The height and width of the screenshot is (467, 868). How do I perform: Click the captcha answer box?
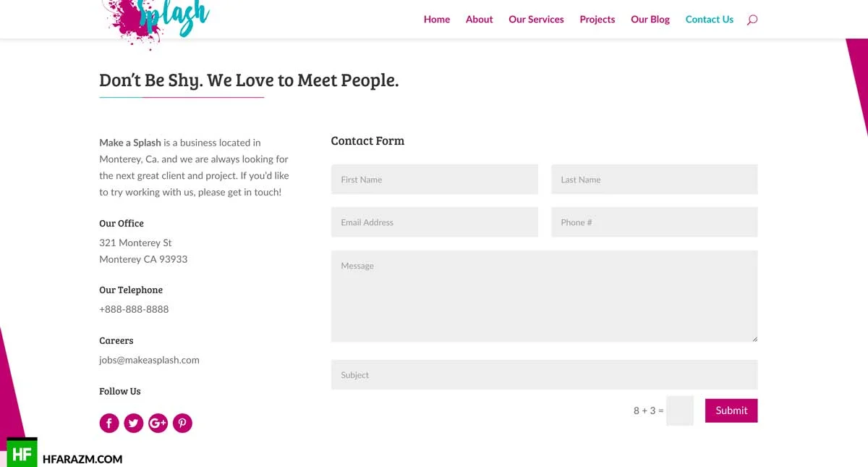pyautogui.click(x=680, y=411)
